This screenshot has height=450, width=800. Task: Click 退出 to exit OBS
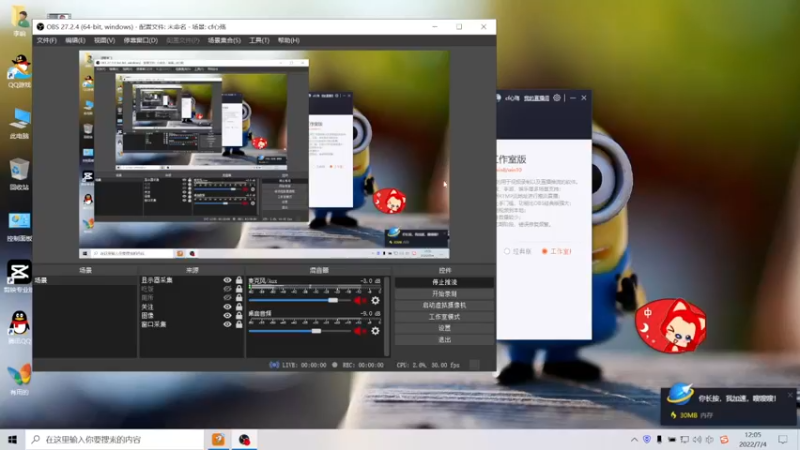tap(444, 340)
